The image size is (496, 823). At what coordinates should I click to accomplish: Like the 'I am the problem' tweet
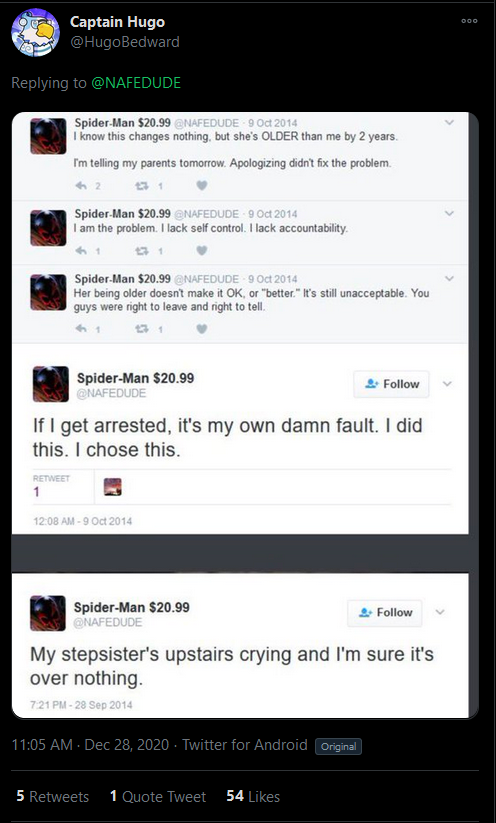point(202,251)
